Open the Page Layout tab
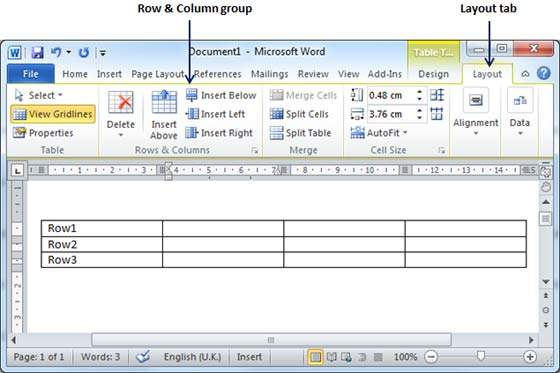The image size is (560, 373). click(158, 74)
